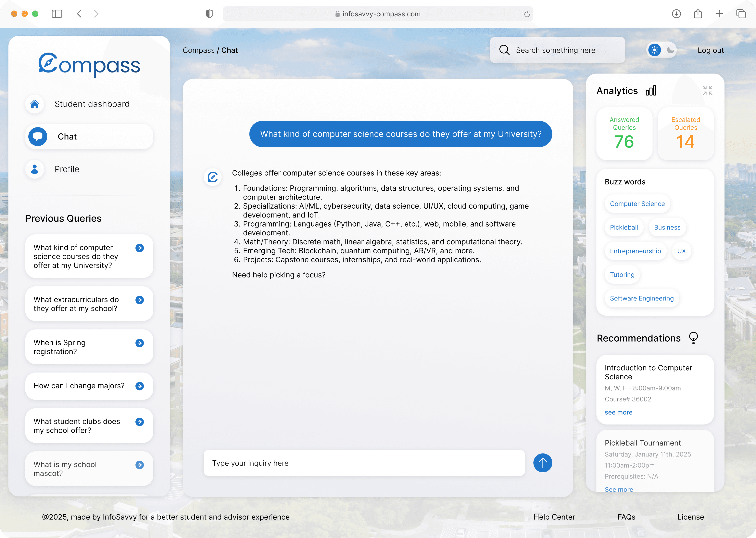Click the Recommendations lightbulb icon
Viewport: 756px width, 538px height.
pos(693,338)
